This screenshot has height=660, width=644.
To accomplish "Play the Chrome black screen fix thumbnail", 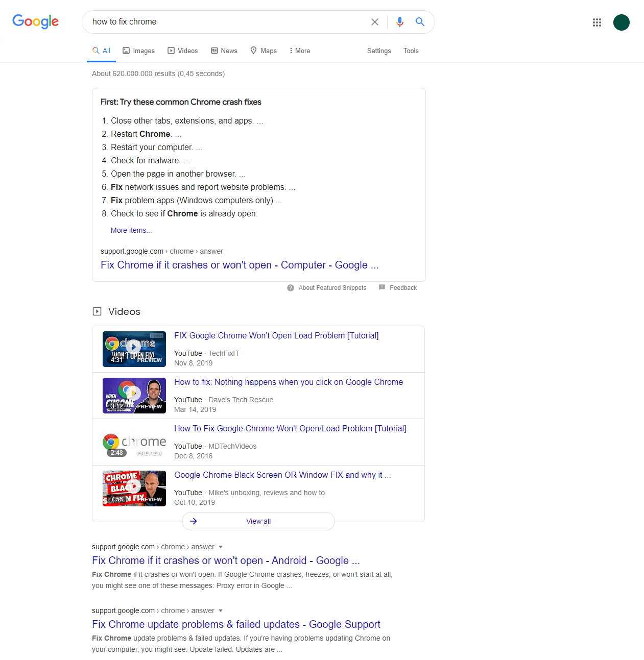I will click(x=134, y=488).
